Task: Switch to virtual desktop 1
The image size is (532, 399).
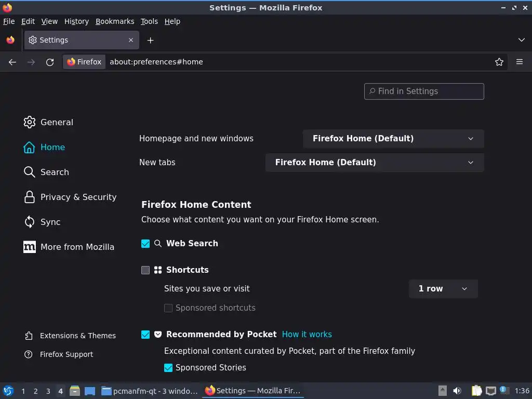Action: point(23,391)
